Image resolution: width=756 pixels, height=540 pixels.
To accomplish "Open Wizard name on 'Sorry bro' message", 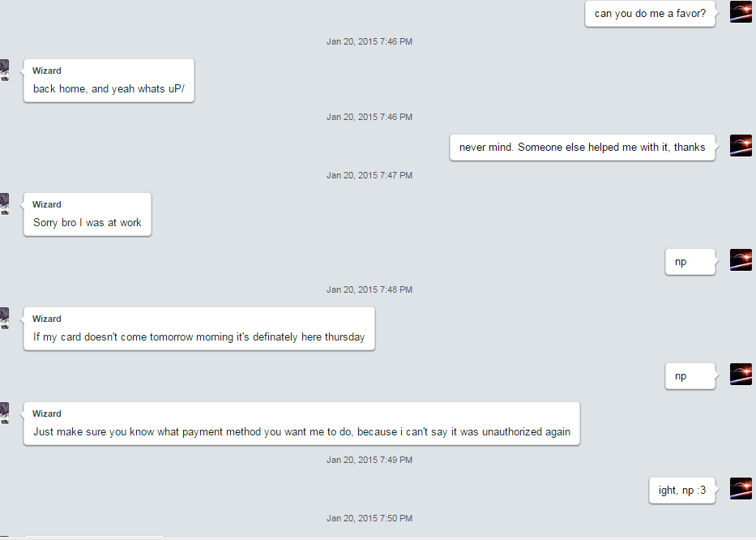I will point(47,204).
